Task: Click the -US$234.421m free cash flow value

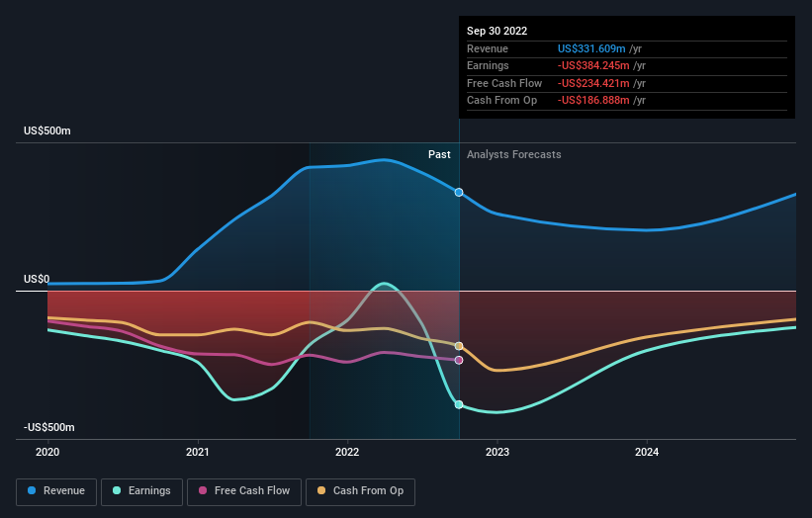Action: pyautogui.click(x=593, y=83)
